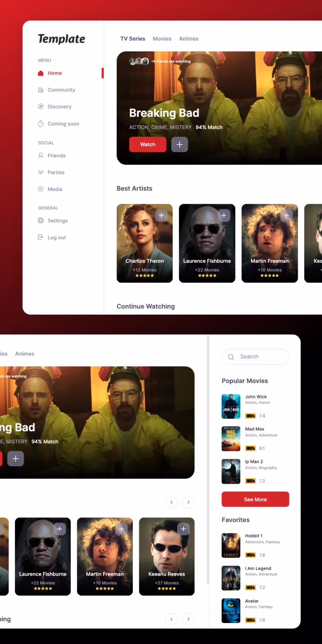Click Keeanu Reeves name on card
322x644 pixels.
click(x=167, y=574)
